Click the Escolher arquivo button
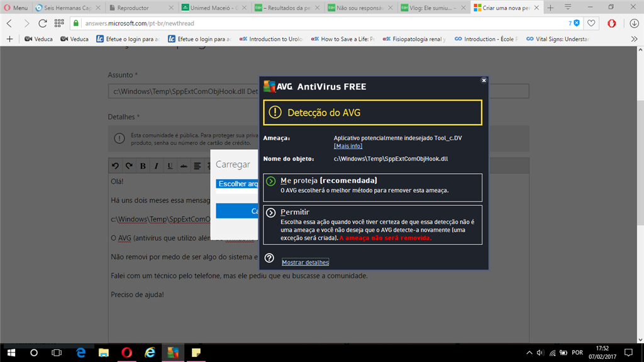 (x=237, y=184)
